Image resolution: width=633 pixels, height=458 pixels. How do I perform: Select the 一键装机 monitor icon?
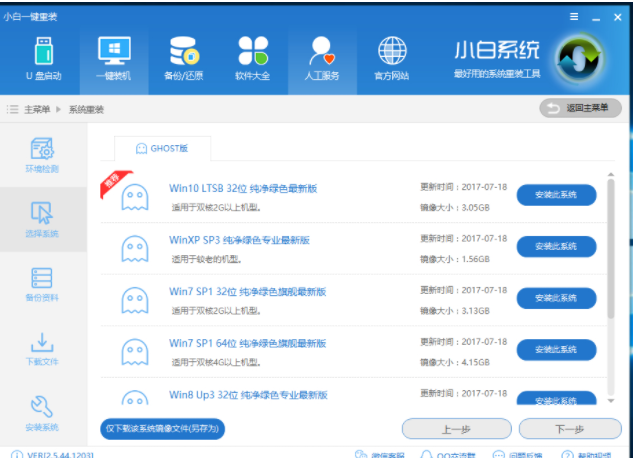pyautogui.click(x=114, y=51)
